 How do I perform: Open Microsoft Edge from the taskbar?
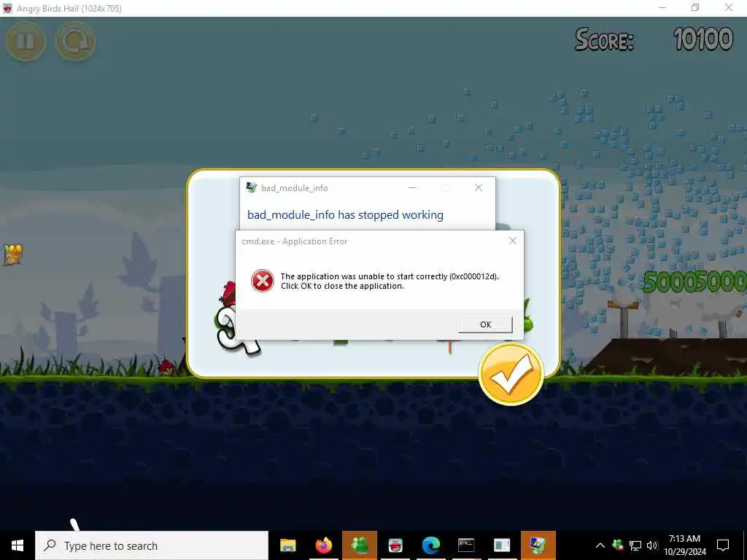pos(430,545)
